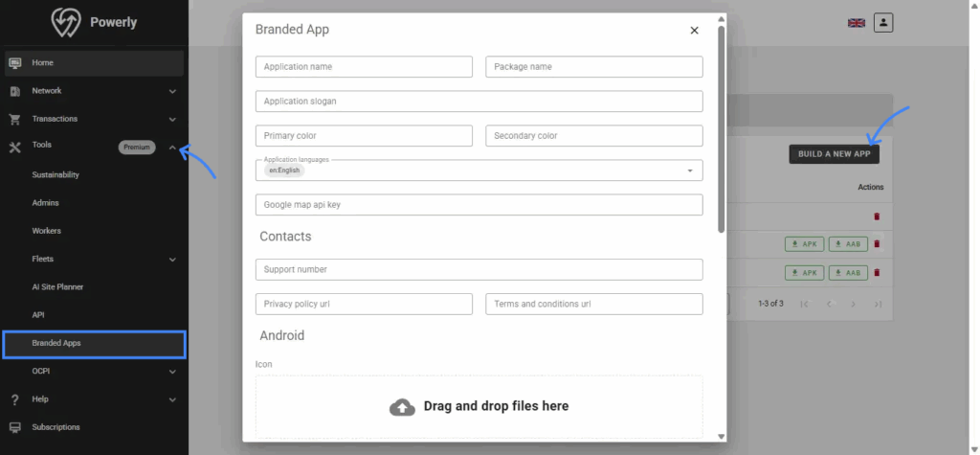Expand the Network menu chevron
The image size is (980, 455).
(172, 92)
